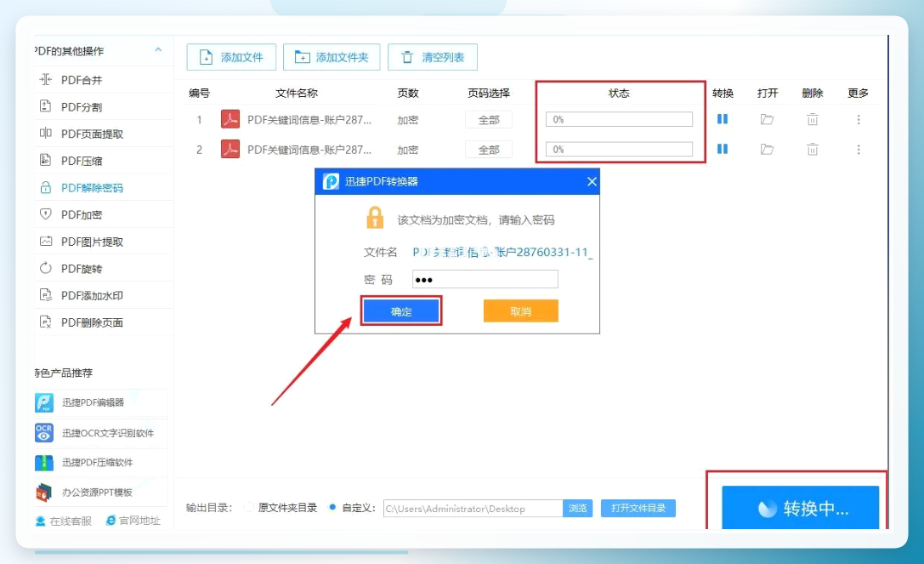The image size is (924, 564).
Task: Click the PDF图片提取 image icon
Action: click(45, 241)
